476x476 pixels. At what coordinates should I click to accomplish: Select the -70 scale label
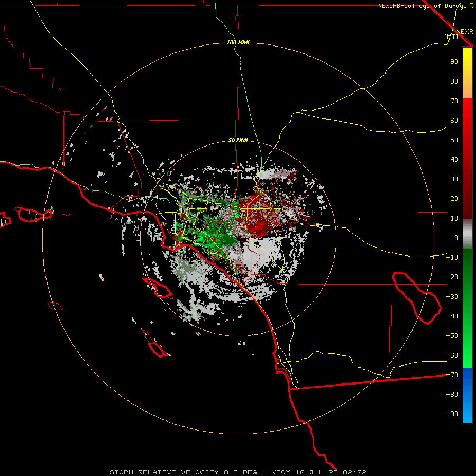pos(452,375)
